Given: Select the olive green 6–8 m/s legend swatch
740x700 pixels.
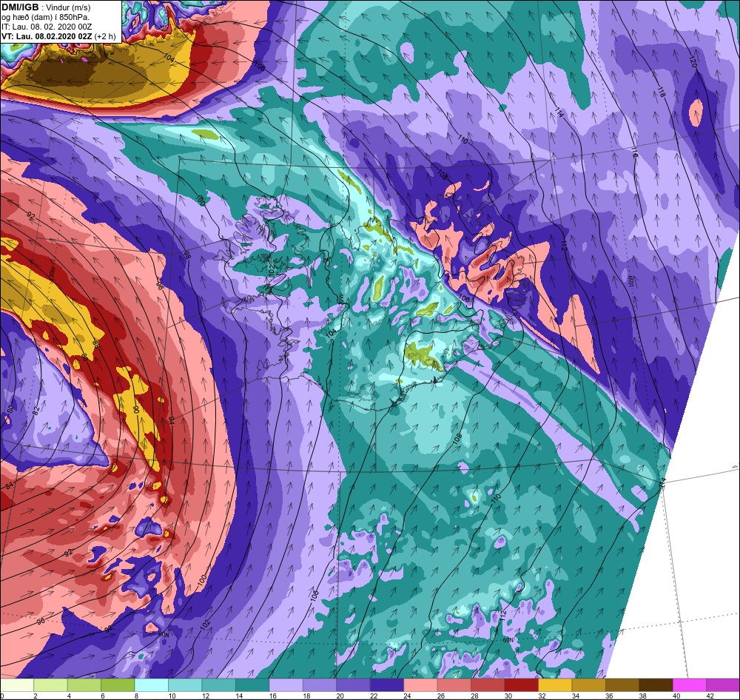Looking at the screenshot, I should [118, 685].
